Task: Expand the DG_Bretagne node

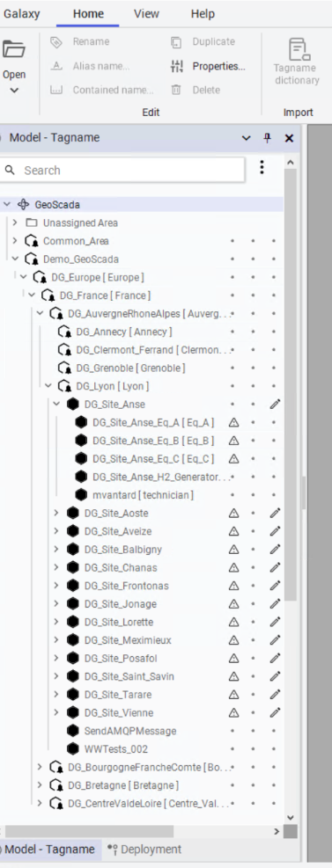Action: tap(40, 785)
